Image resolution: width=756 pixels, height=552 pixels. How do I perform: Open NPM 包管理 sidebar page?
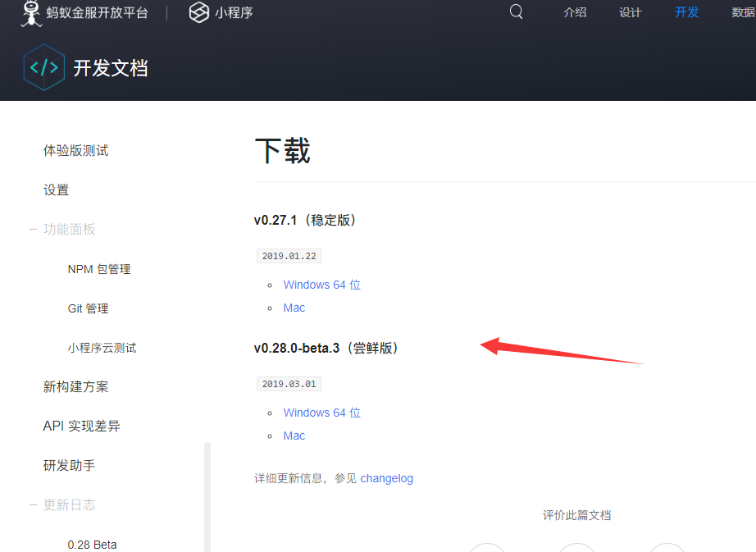(99, 269)
